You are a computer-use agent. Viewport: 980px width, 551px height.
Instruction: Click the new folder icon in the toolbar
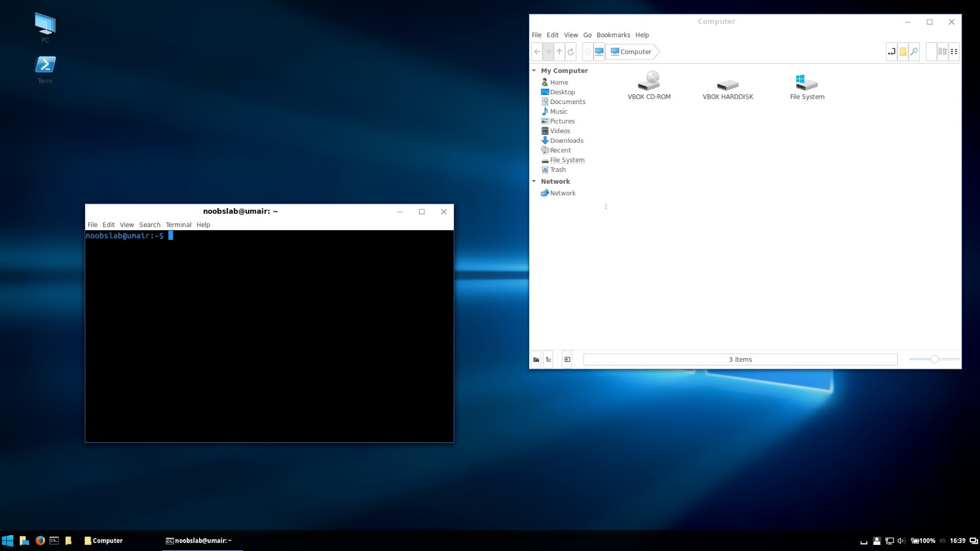[x=903, y=52]
